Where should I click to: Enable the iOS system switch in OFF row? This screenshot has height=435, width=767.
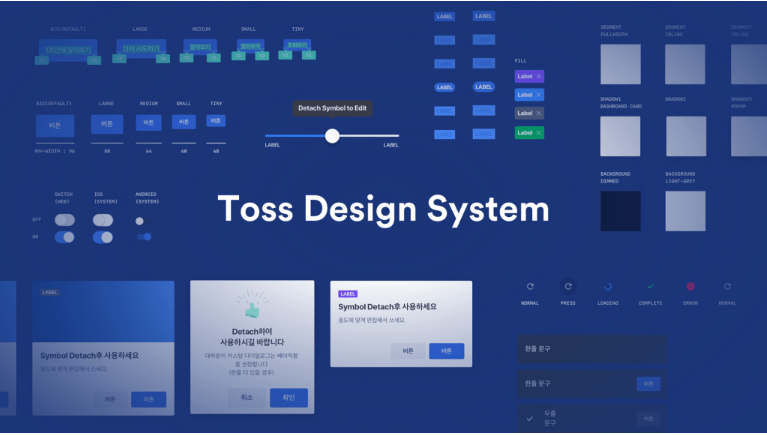[x=103, y=220]
